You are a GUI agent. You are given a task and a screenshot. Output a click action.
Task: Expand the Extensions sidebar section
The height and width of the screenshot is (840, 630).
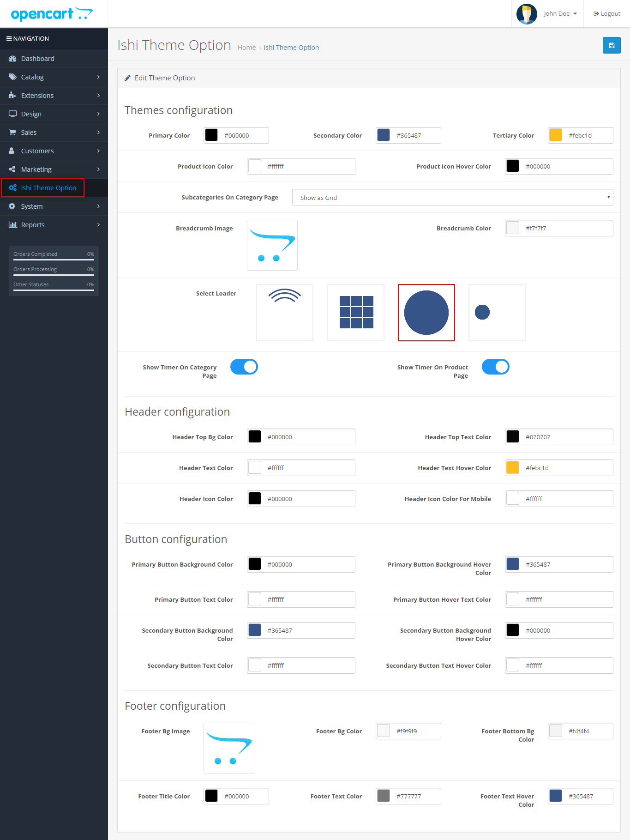pyautogui.click(x=54, y=96)
